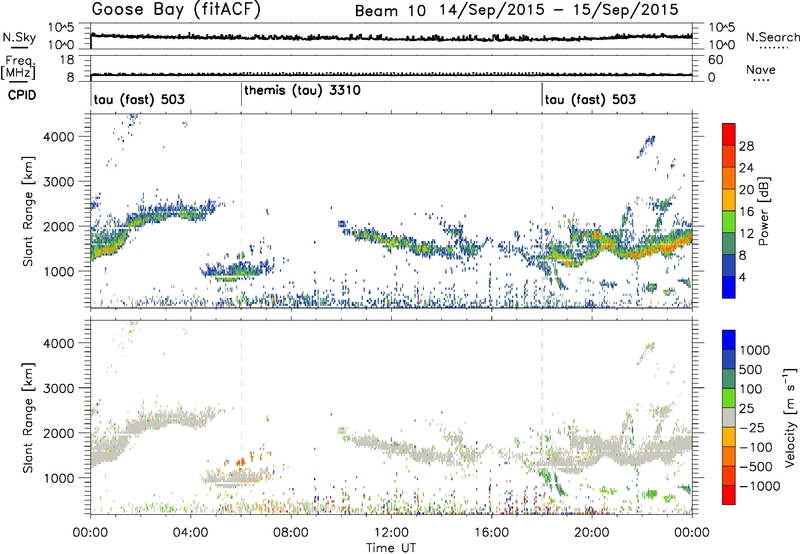
Task: Click the '4000' tick on power panel axis
Action: [58, 137]
